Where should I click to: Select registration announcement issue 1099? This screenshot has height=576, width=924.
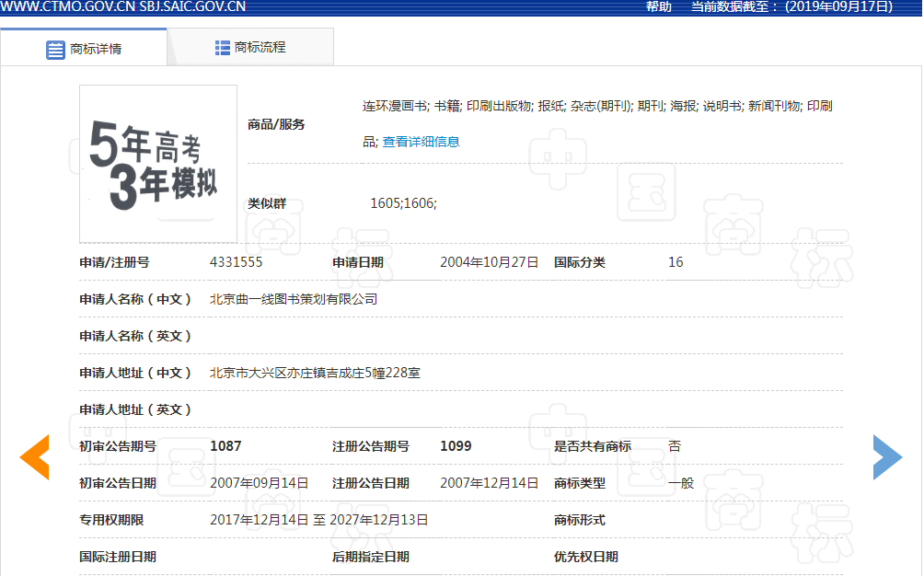[x=456, y=446]
